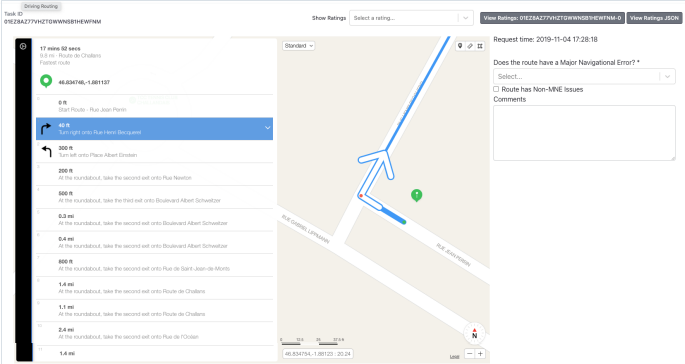The height and width of the screenshot is (364, 685).
Task: Click the Legal link on the map
Action: 454,357
